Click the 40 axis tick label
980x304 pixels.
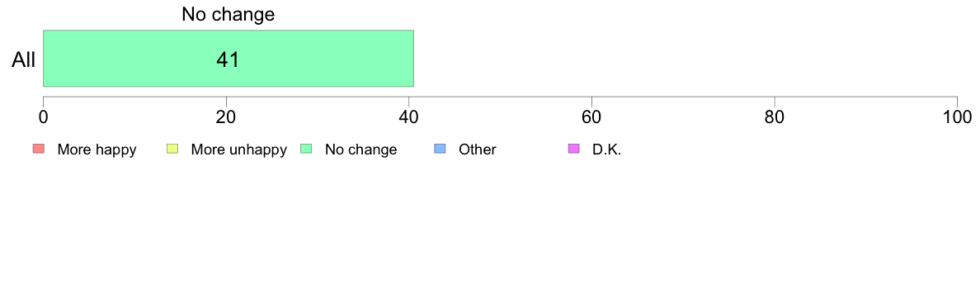(x=409, y=116)
